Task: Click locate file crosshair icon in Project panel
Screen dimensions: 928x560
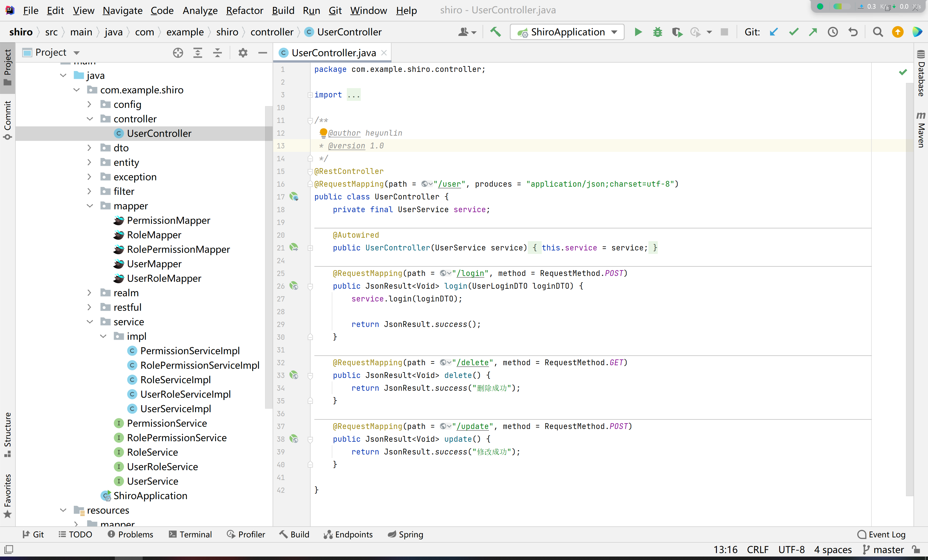Action: [x=178, y=53]
